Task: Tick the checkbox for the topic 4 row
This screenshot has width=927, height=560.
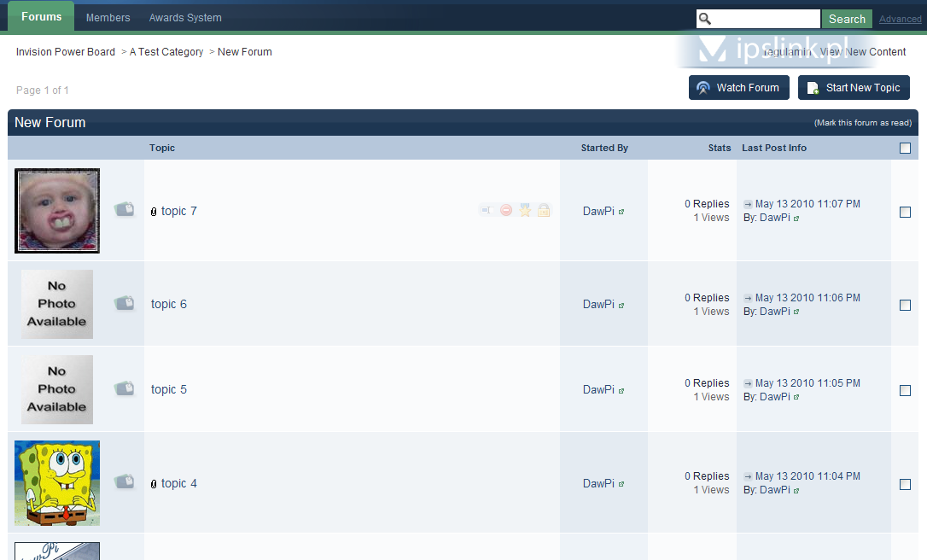Action: click(x=905, y=484)
